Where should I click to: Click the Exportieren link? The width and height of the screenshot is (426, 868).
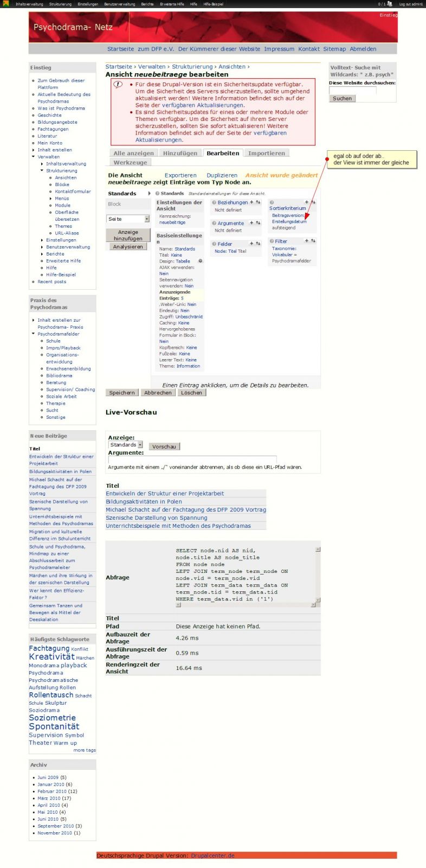[x=180, y=175]
